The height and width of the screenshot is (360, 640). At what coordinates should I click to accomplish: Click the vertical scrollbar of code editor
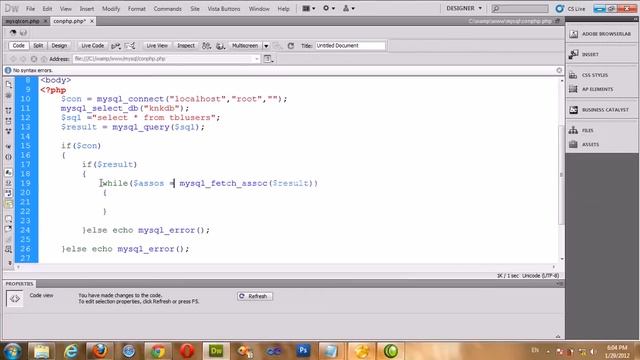[562, 176]
